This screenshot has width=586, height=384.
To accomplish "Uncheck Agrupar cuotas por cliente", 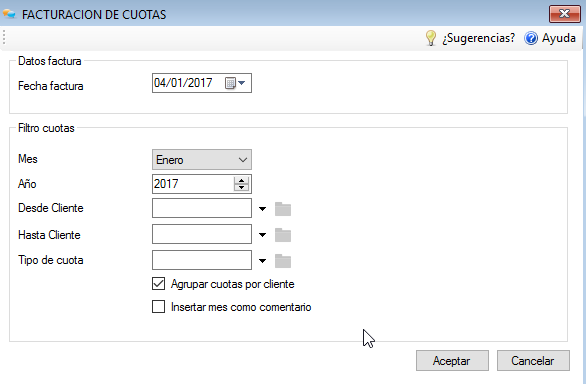I will [x=158, y=284].
